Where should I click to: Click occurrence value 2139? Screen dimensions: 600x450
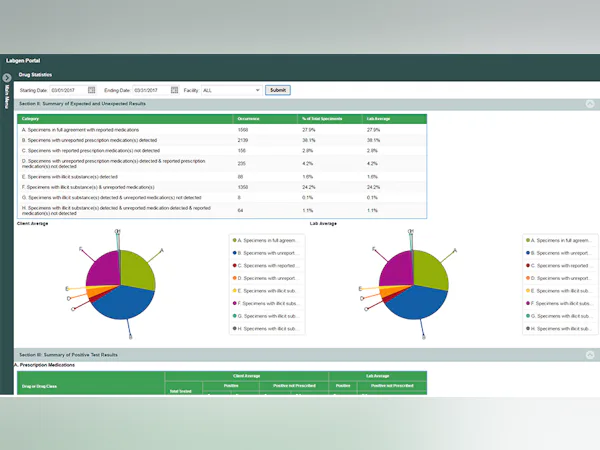click(x=243, y=140)
